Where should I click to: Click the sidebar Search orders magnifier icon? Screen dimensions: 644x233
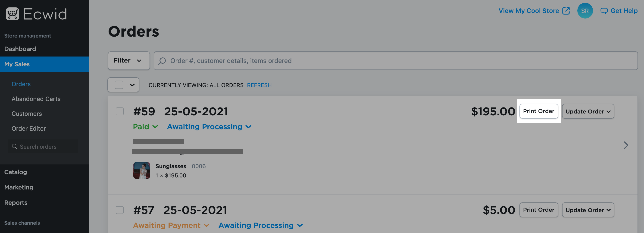tap(15, 147)
